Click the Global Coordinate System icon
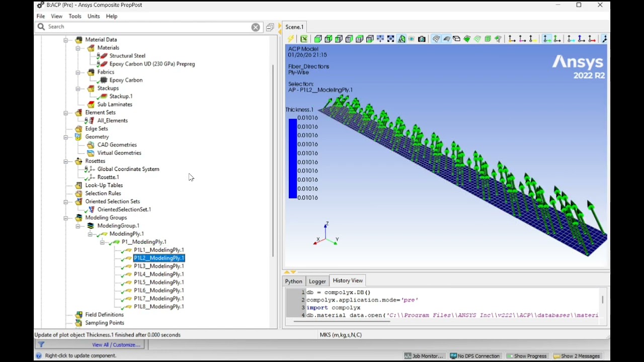The width and height of the screenshot is (644, 362). click(x=91, y=169)
